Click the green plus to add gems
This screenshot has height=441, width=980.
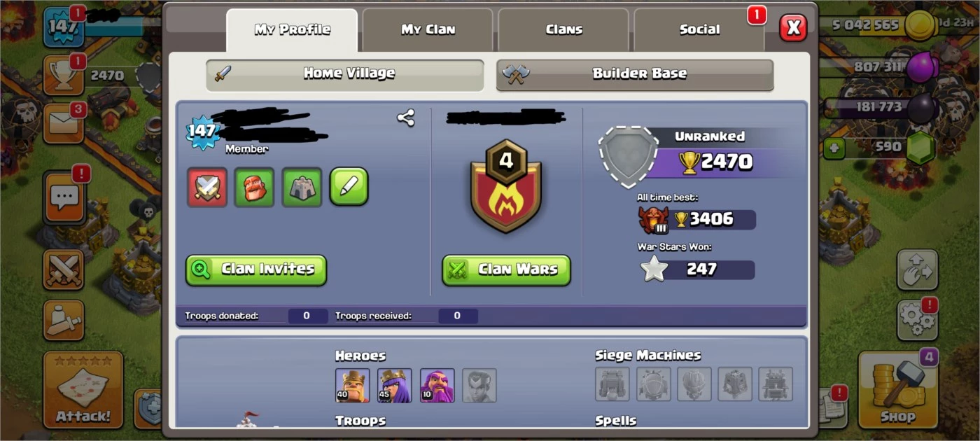[x=834, y=148]
